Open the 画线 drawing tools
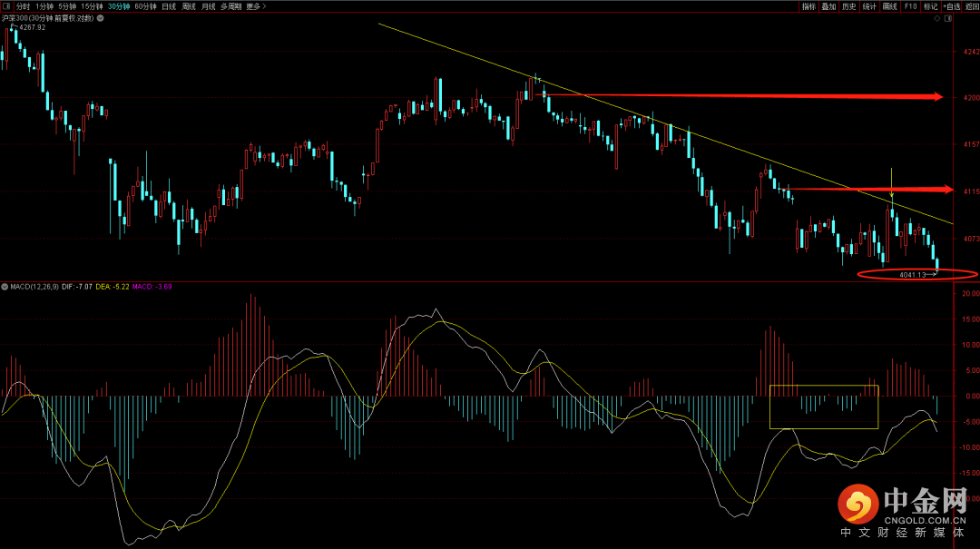 (890, 6)
